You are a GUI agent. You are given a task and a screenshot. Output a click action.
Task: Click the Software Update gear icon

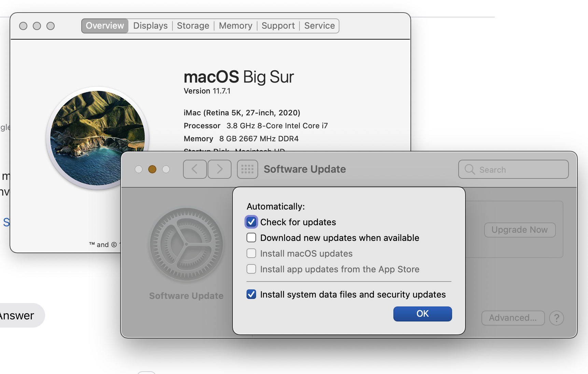186,244
